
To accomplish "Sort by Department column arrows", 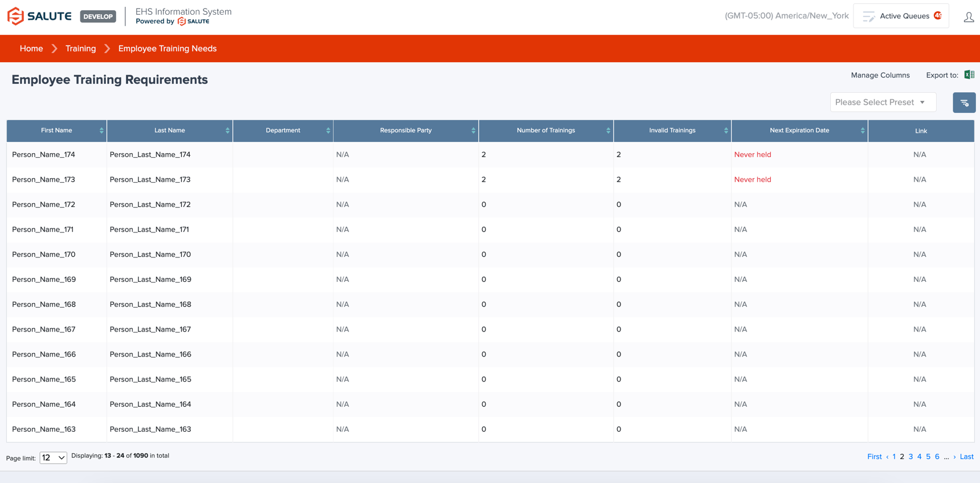I will (328, 130).
